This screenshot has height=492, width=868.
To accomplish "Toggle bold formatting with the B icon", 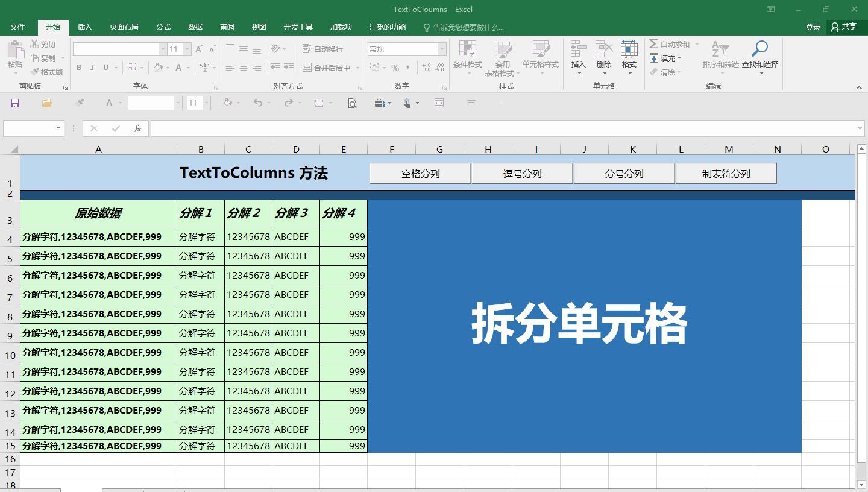I will [x=78, y=68].
